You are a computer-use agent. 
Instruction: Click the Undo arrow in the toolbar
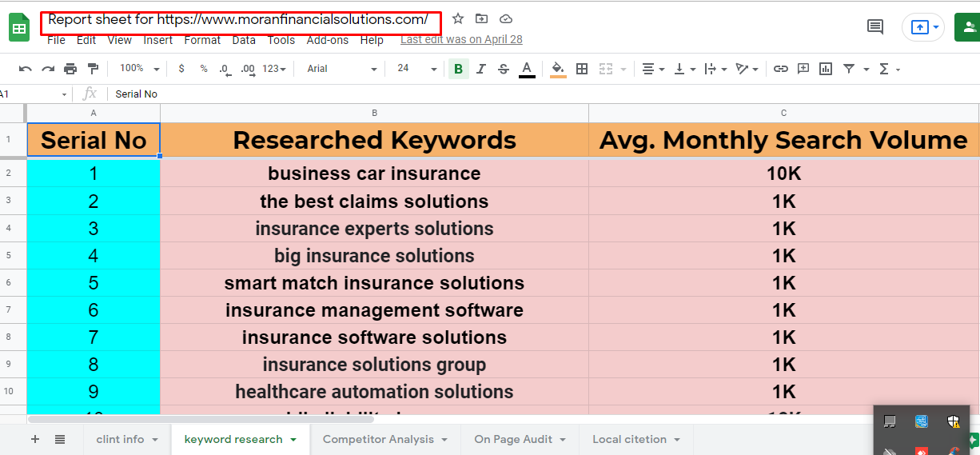[x=26, y=69]
